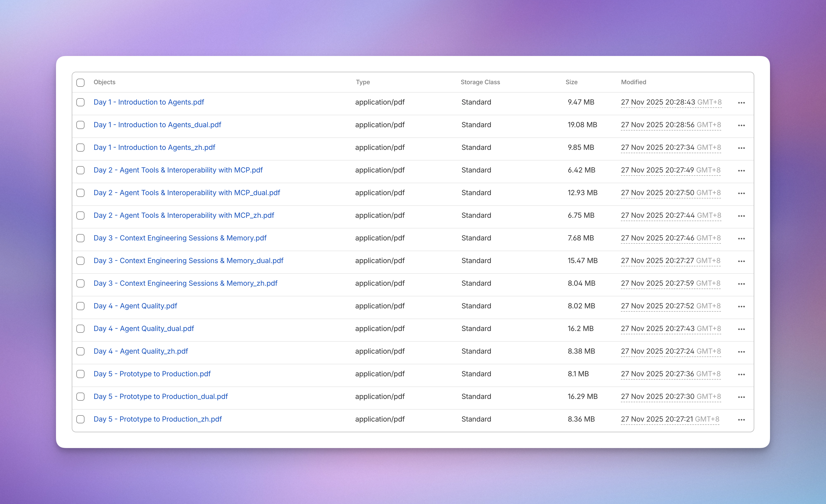This screenshot has height=504, width=826.
Task: Open Day 2 - Agent Tools & Interoperability with MCP.pdf link
Action: click(x=178, y=170)
